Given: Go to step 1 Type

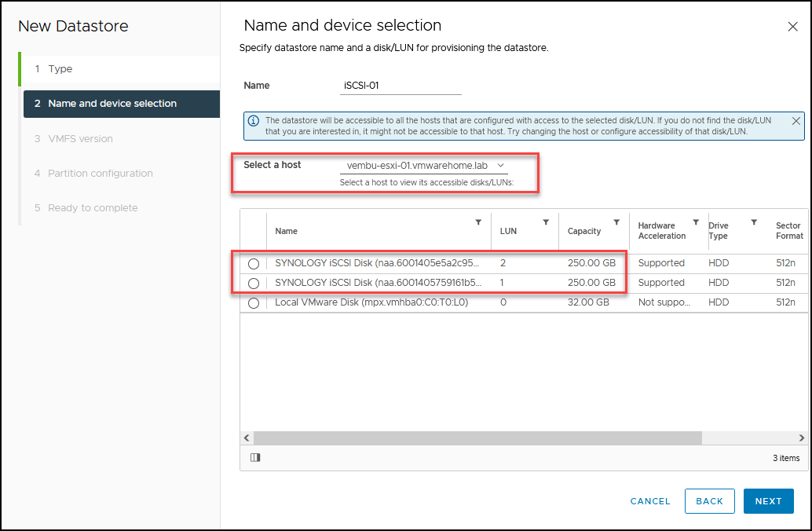Looking at the screenshot, I should tap(122, 69).
